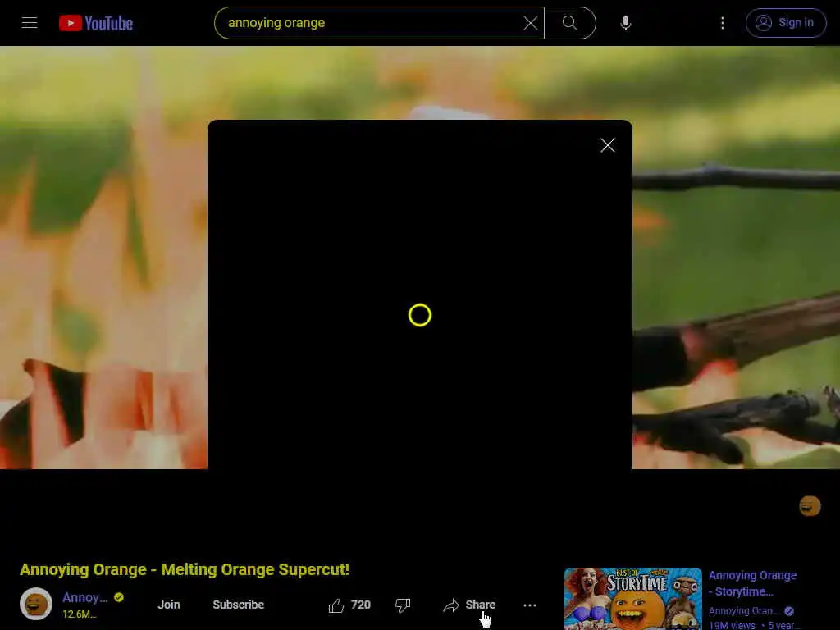This screenshot has width=840, height=630.
Task: Open the channel avatar under the title
Action: click(x=36, y=604)
